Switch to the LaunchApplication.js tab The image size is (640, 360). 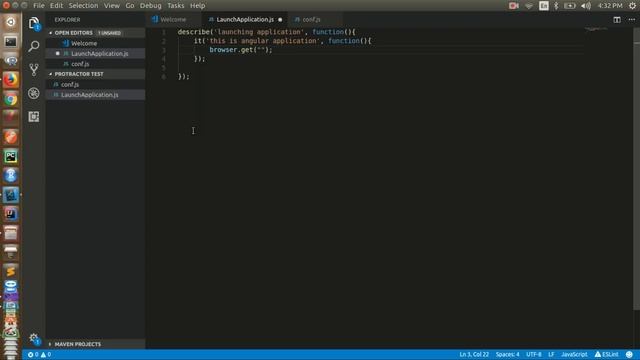point(245,20)
